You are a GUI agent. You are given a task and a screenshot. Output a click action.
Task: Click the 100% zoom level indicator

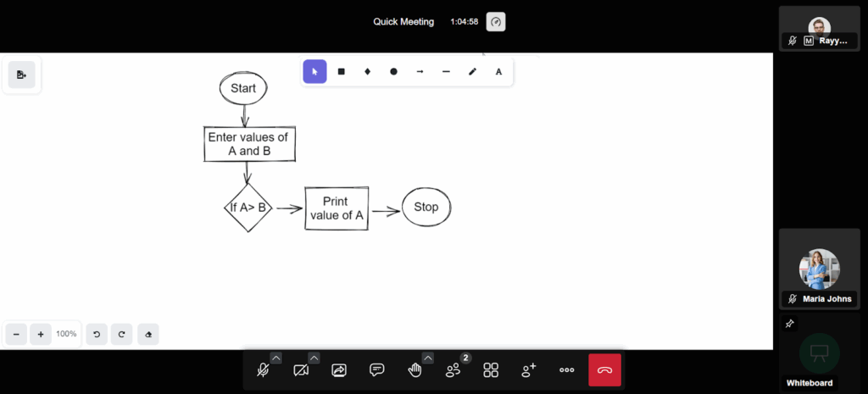pos(66,334)
